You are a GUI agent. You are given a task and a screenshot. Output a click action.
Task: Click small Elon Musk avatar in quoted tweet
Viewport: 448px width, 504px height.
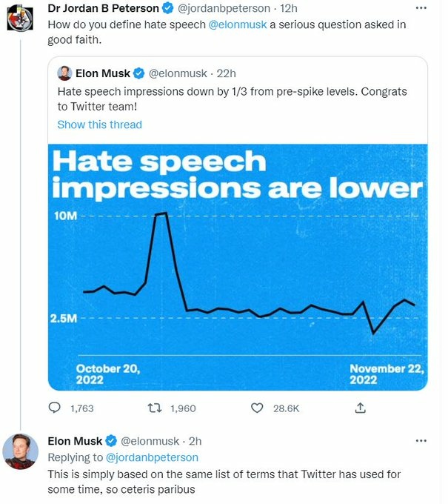(x=65, y=73)
